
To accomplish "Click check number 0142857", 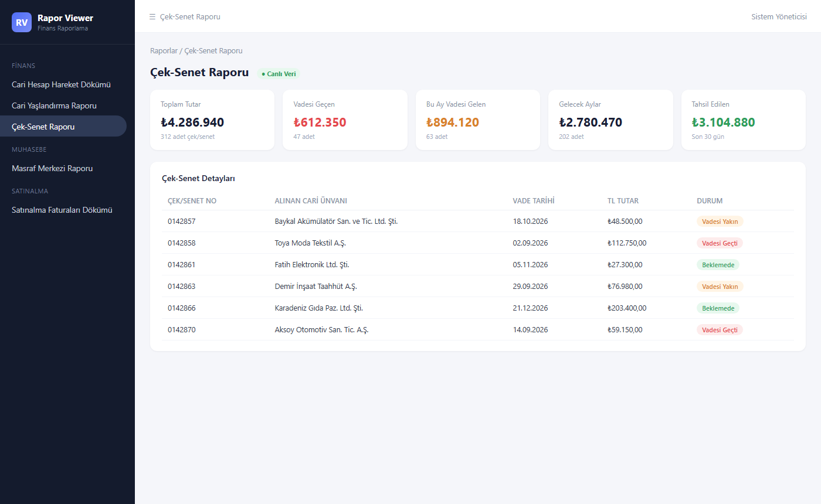I will coord(182,222).
